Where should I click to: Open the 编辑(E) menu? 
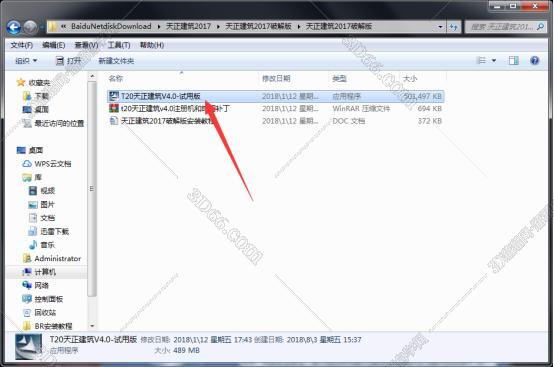coord(53,45)
